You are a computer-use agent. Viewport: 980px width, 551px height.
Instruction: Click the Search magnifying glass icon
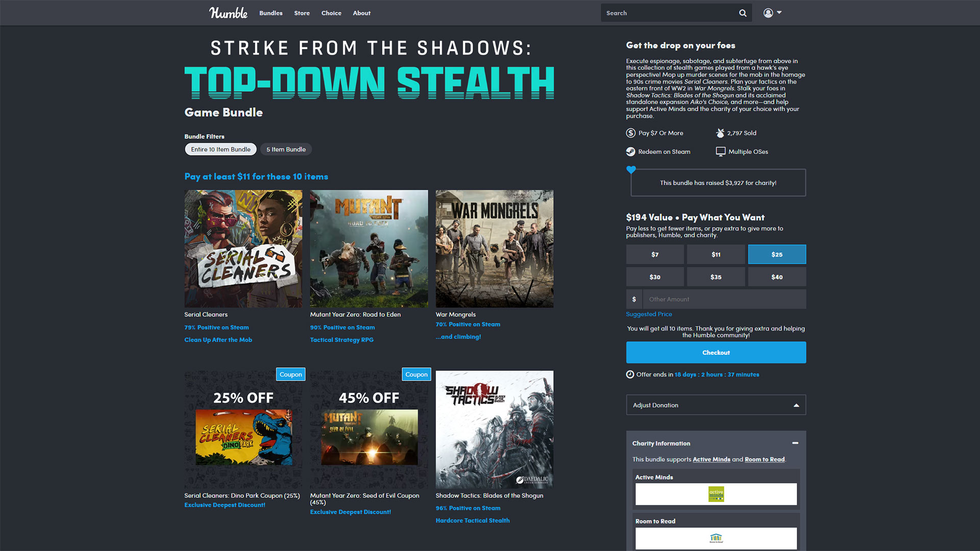tap(743, 13)
